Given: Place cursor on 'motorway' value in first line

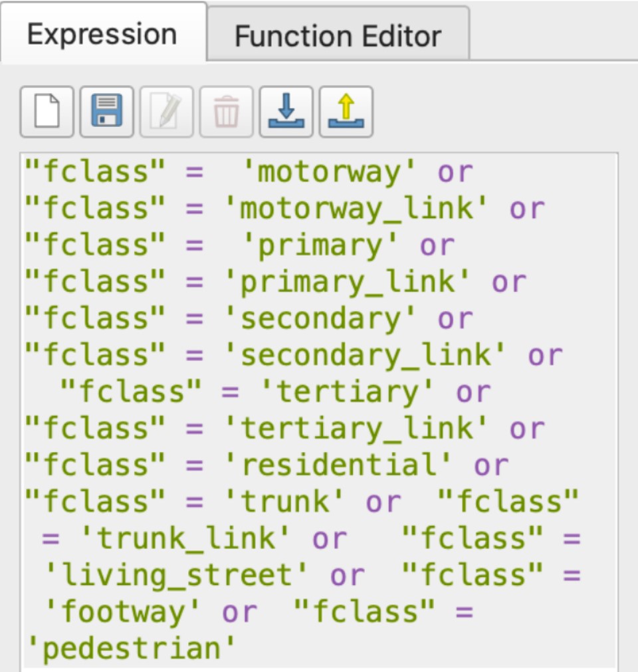Looking at the screenshot, I should tap(328, 173).
